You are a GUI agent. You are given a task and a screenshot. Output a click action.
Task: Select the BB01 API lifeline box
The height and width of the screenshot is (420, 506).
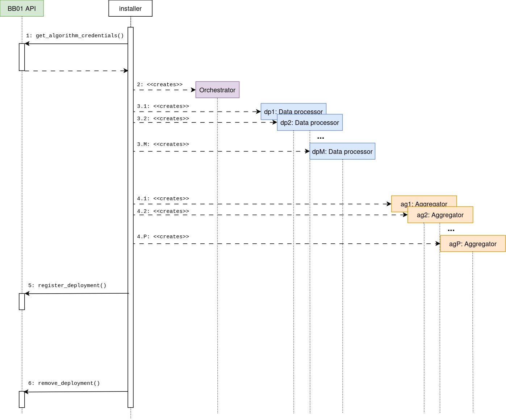click(22, 8)
